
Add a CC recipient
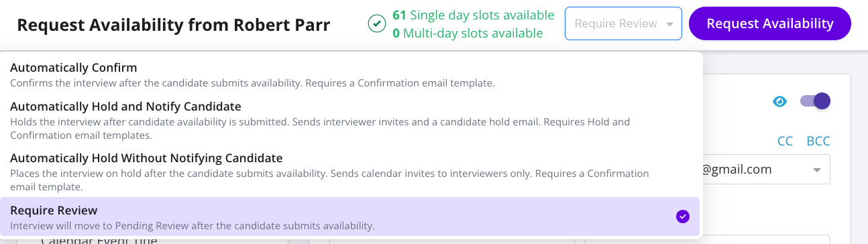click(785, 141)
